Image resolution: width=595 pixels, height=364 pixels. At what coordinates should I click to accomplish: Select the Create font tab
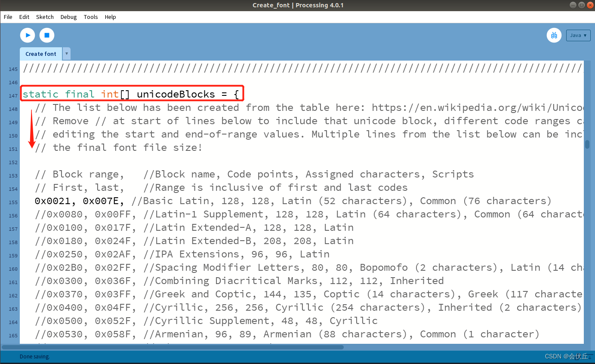point(41,54)
